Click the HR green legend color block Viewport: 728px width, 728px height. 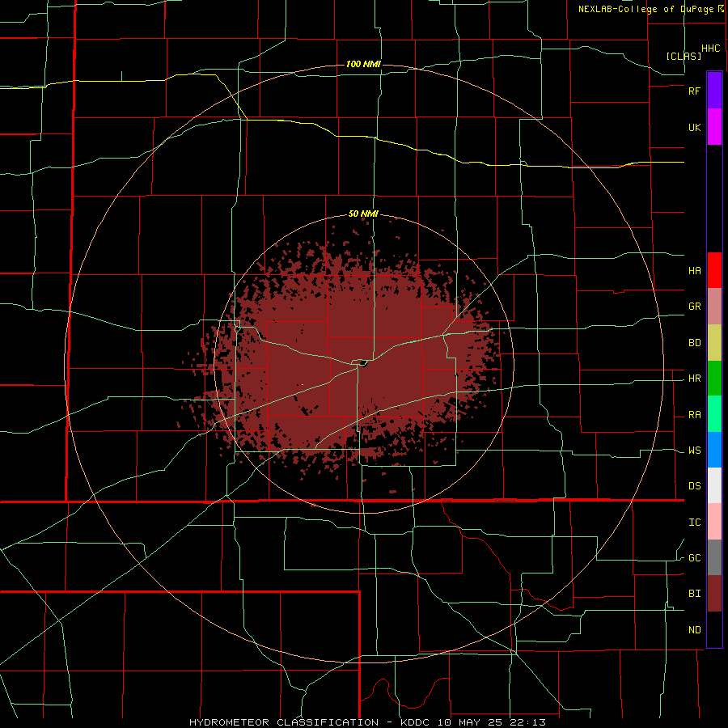pyautogui.click(x=714, y=378)
